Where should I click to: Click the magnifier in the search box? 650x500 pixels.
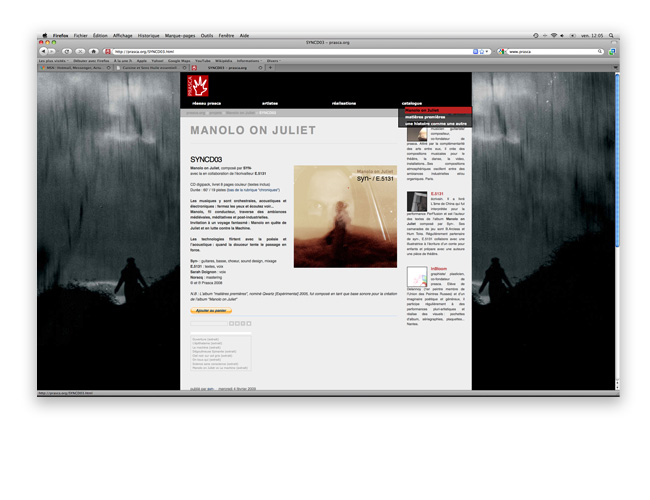(x=599, y=52)
